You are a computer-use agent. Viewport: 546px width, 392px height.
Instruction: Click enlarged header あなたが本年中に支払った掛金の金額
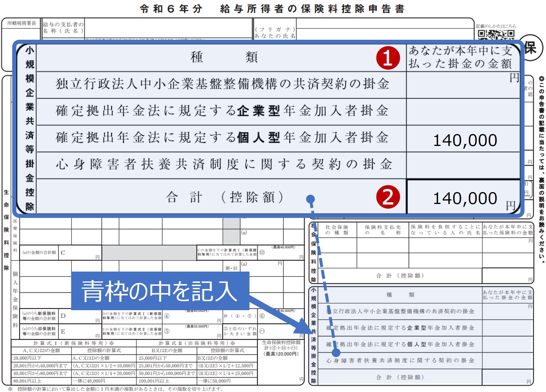[x=461, y=57]
